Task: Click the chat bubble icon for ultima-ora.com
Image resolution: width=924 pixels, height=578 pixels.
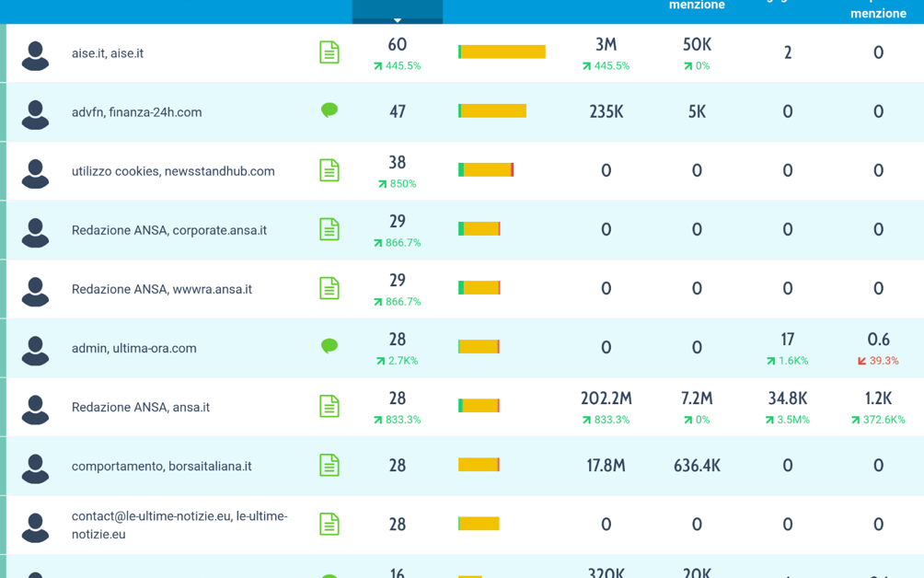Action: [329, 346]
